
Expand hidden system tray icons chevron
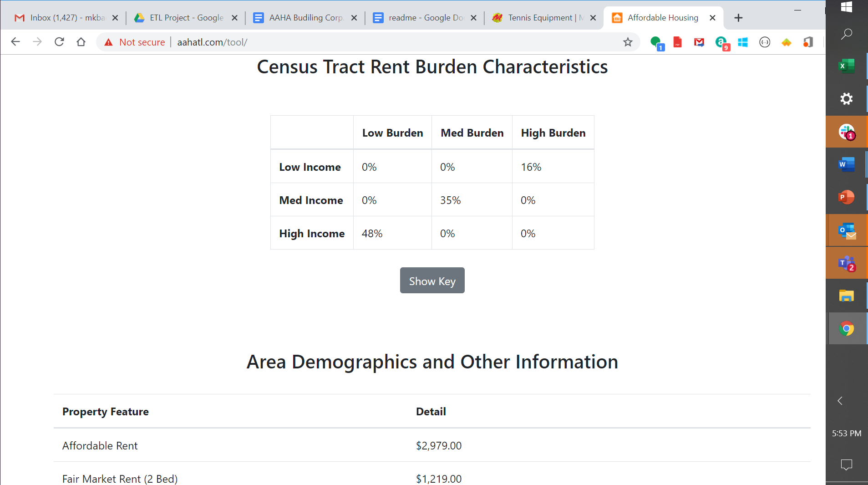coord(840,401)
